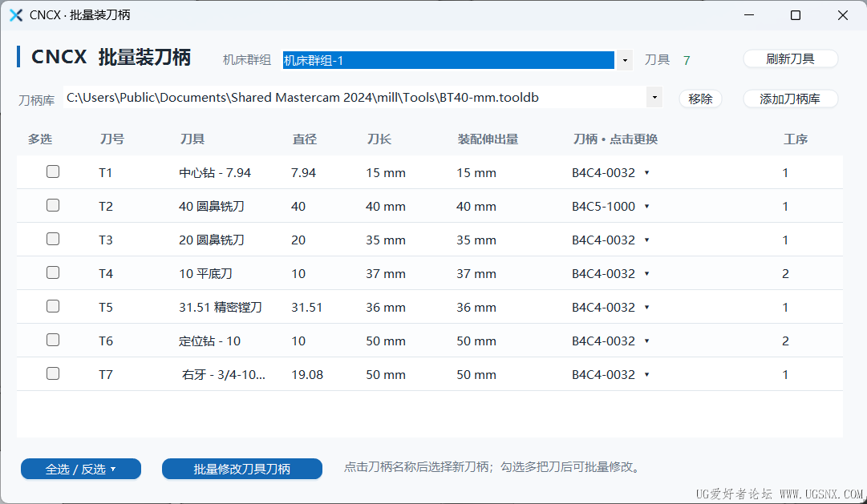Screen dimensions: 867x504
Task: Click the BT40-mm.tooldb path field
Action: click(354, 98)
